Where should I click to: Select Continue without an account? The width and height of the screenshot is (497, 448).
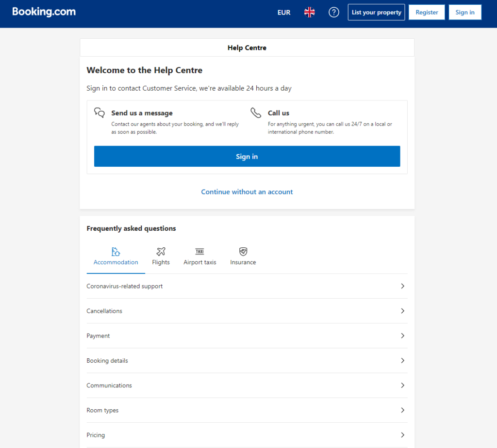coord(247,192)
